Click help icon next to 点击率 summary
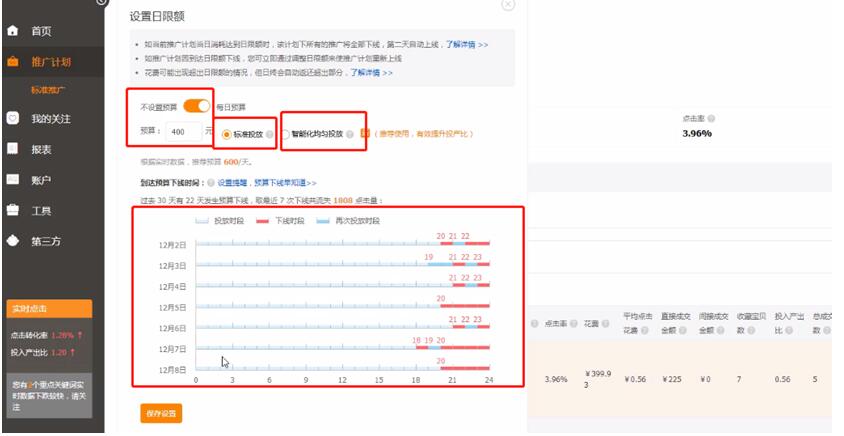844x436 pixels. [710, 118]
